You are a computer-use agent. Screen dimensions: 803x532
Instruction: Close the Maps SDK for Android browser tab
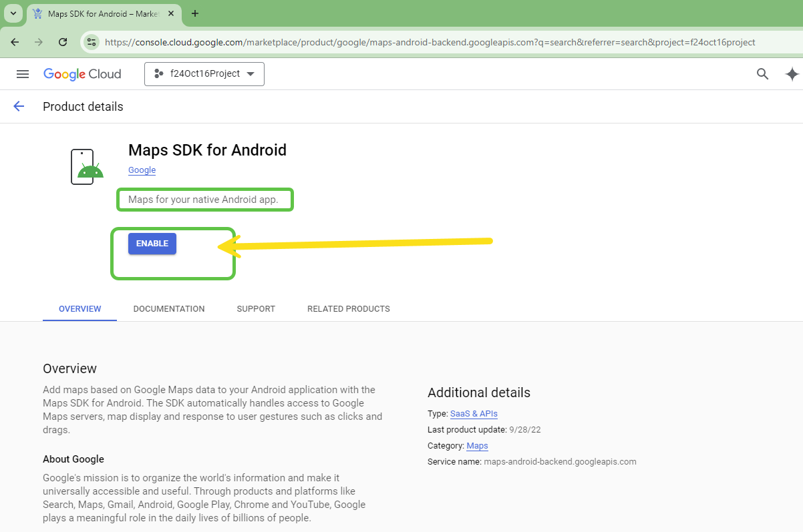click(171, 14)
